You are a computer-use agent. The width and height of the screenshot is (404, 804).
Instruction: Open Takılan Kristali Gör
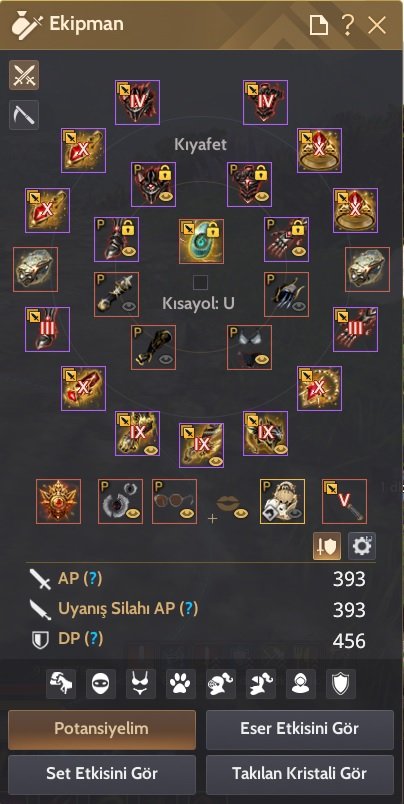[300, 773]
